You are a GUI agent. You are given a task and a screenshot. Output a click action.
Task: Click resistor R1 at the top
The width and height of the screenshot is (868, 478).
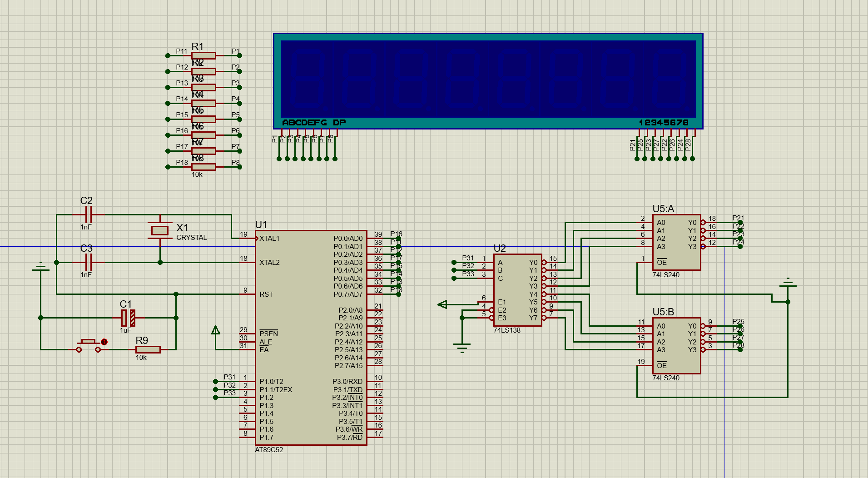point(203,55)
